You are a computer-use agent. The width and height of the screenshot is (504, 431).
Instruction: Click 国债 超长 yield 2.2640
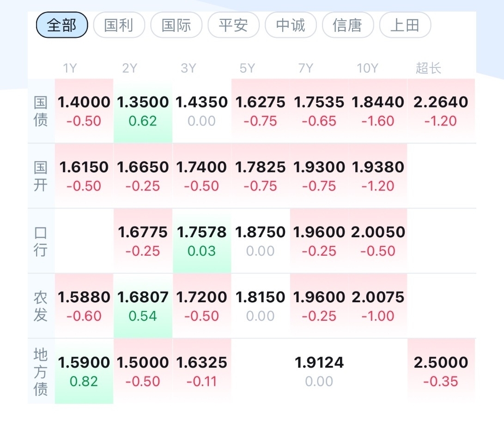[441, 110]
